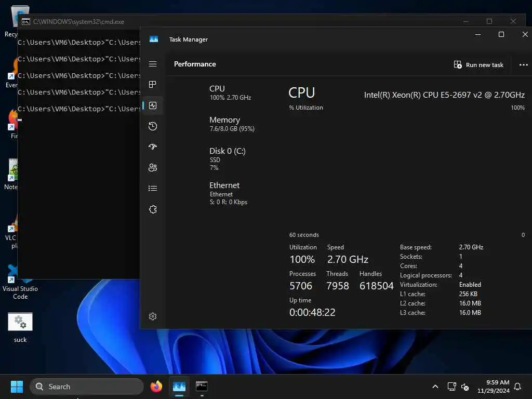Open the Services puzzle icon
Image resolution: width=532 pixels, height=399 pixels.
click(x=153, y=209)
